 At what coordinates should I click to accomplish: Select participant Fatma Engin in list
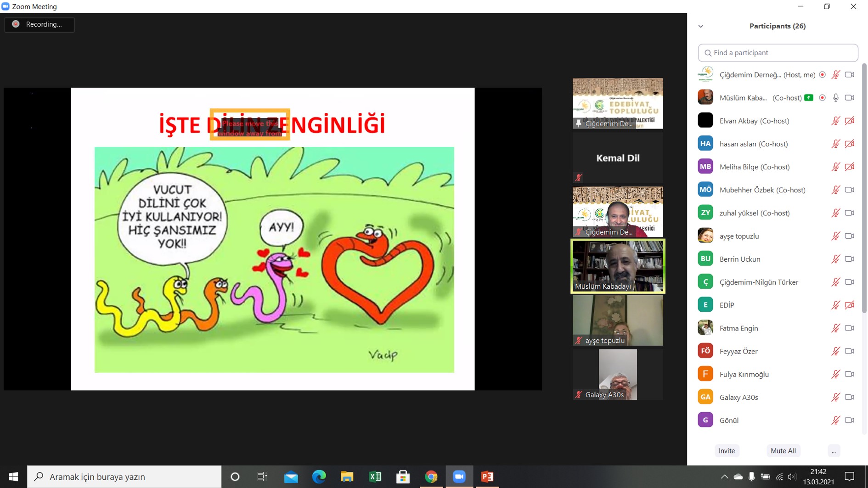pyautogui.click(x=777, y=328)
